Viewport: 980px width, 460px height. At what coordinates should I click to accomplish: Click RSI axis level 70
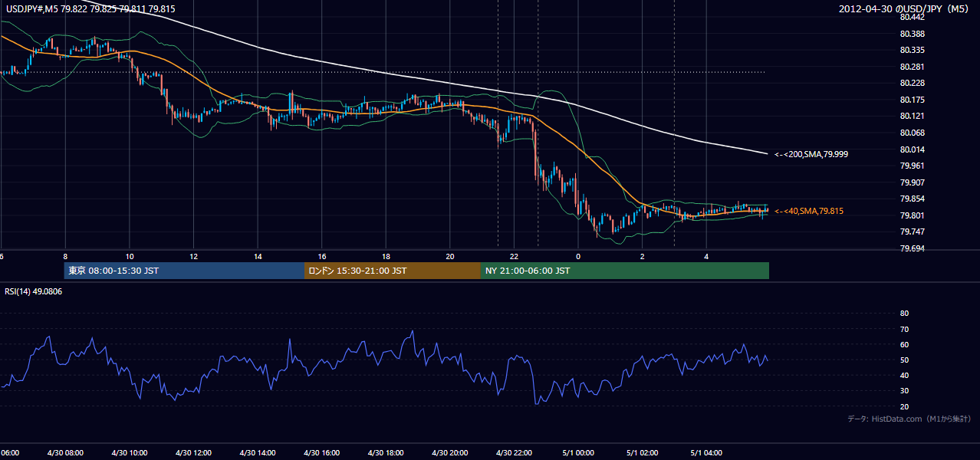904,329
